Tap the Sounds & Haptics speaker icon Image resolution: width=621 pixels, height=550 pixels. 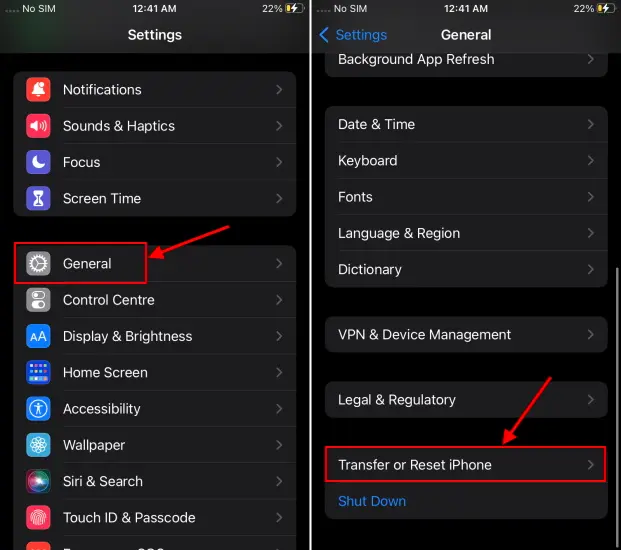pos(38,126)
